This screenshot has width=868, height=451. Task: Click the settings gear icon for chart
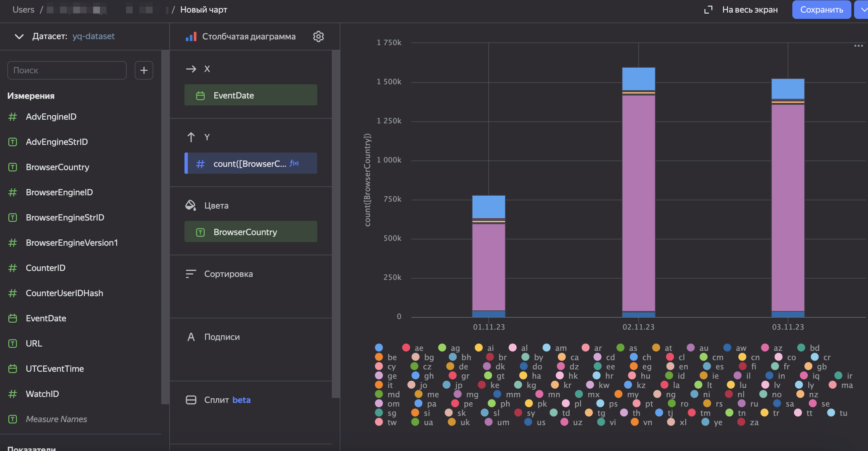pyautogui.click(x=319, y=36)
